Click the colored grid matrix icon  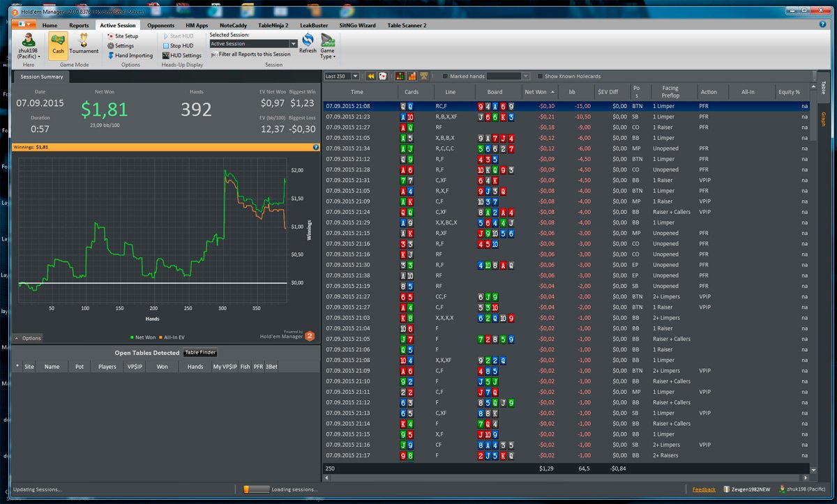click(x=400, y=76)
